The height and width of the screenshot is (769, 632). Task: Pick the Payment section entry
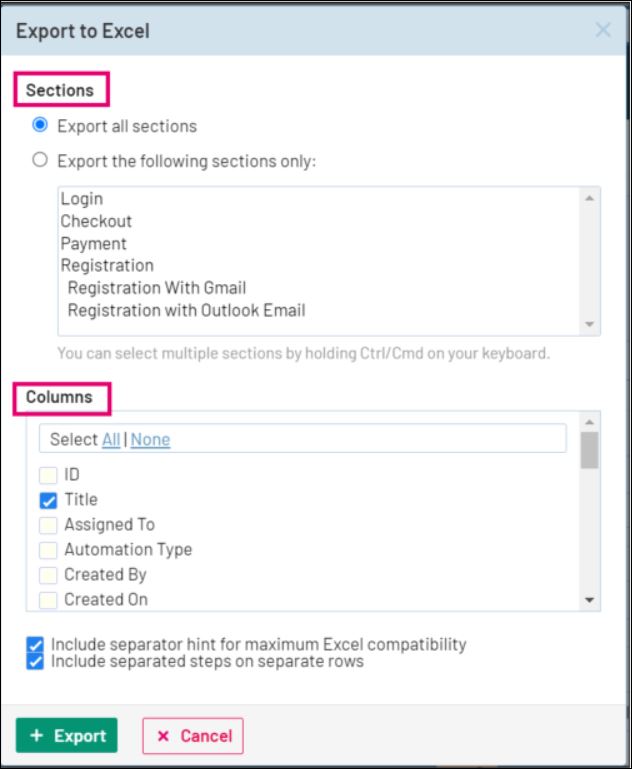point(93,244)
